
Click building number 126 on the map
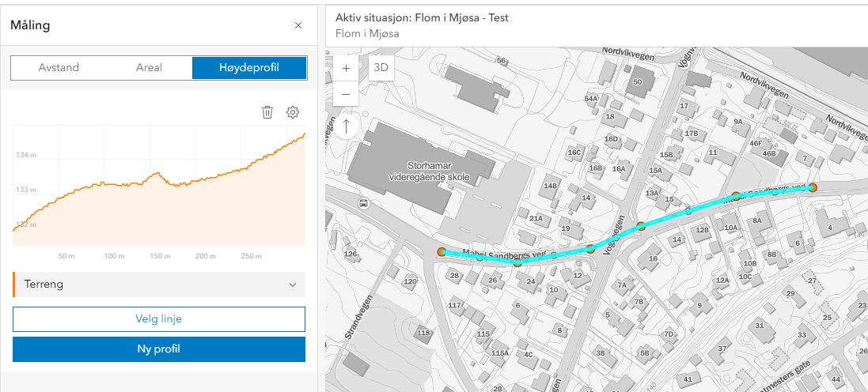coord(351,254)
